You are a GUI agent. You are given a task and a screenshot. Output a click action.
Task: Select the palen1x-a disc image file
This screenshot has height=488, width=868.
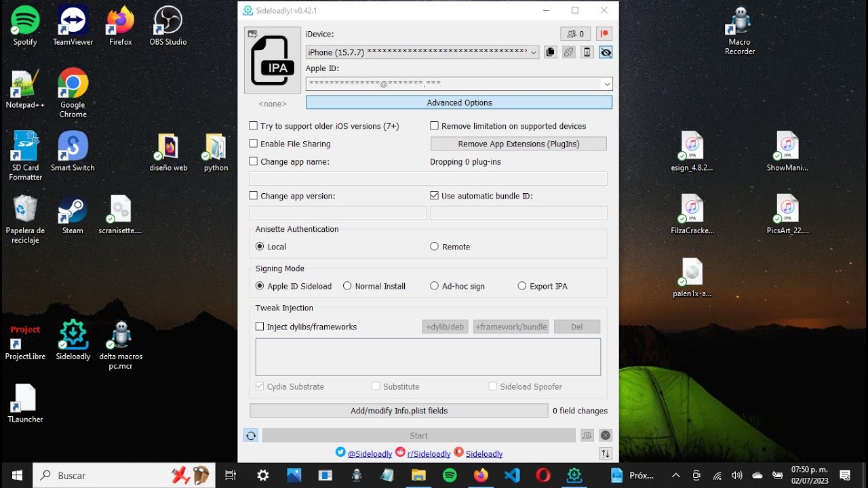click(x=692, y=278)
